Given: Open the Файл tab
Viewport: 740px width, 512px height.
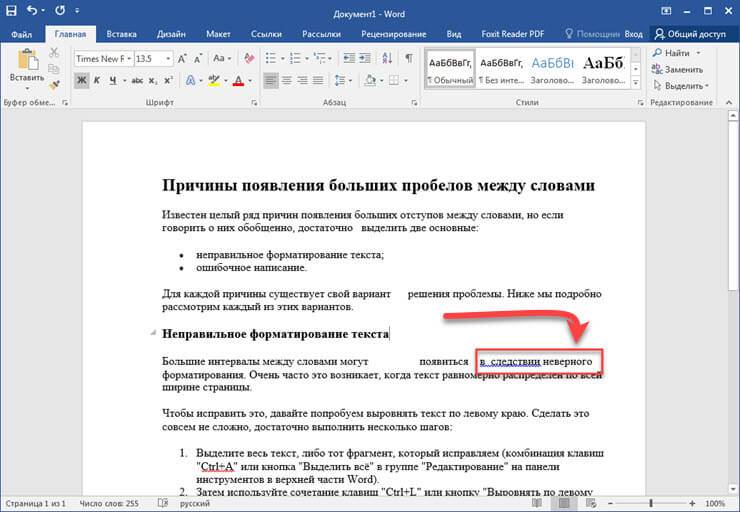Looking at the screenshot, I should click(x=21, y=34).
